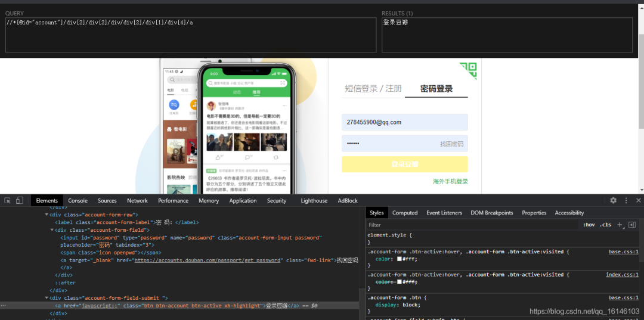644x320 pixels.
Task: Open base.css:1 link of btn-active:hover rule
Action: point(624,252)
